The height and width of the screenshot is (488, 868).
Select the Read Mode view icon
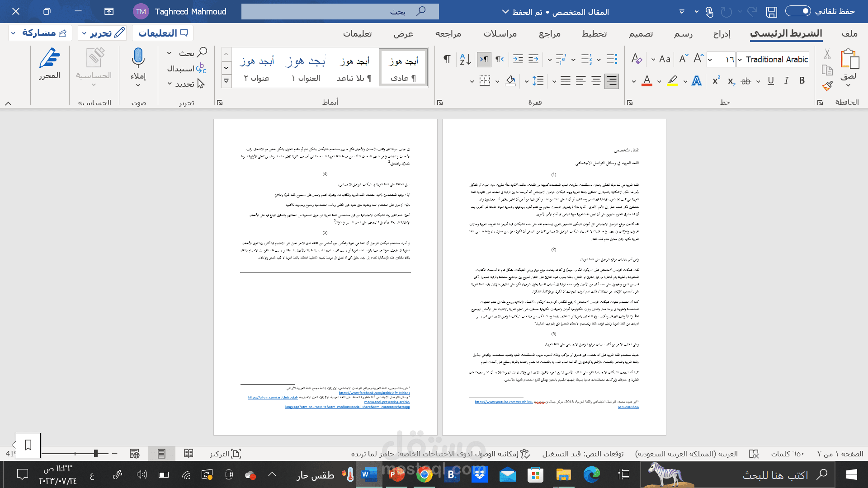pos(189,453)
